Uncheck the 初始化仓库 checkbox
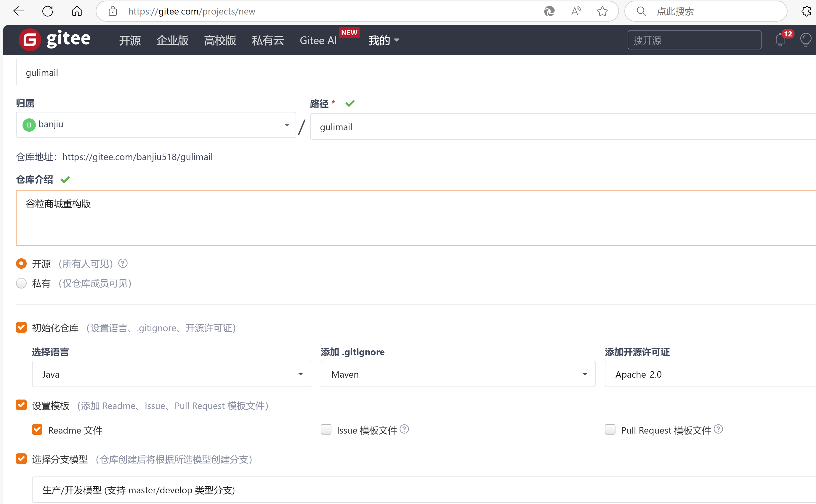This screenshot has width=816, height=504. (x=21, y=328)
